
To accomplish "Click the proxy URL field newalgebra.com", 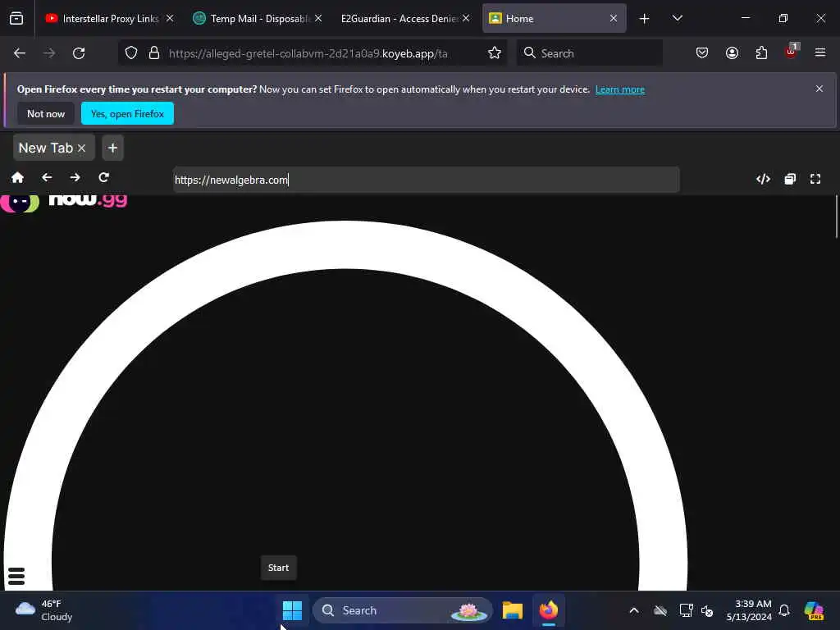I will [x=426, y=180].
